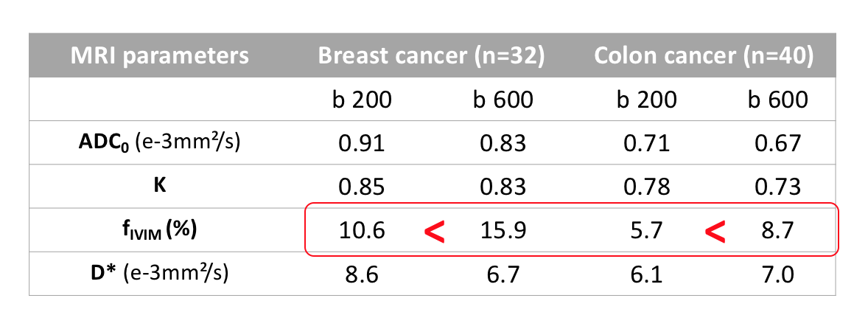
Task: Click the ADC0 (e-3mm²/s) row label
Action: (x=160, y=142)
